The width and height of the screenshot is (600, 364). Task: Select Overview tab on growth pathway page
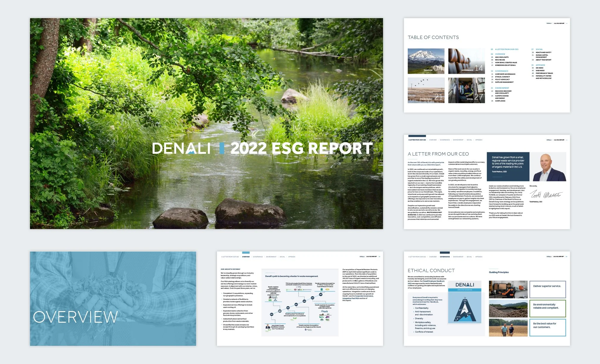click(x=246, y=257)
